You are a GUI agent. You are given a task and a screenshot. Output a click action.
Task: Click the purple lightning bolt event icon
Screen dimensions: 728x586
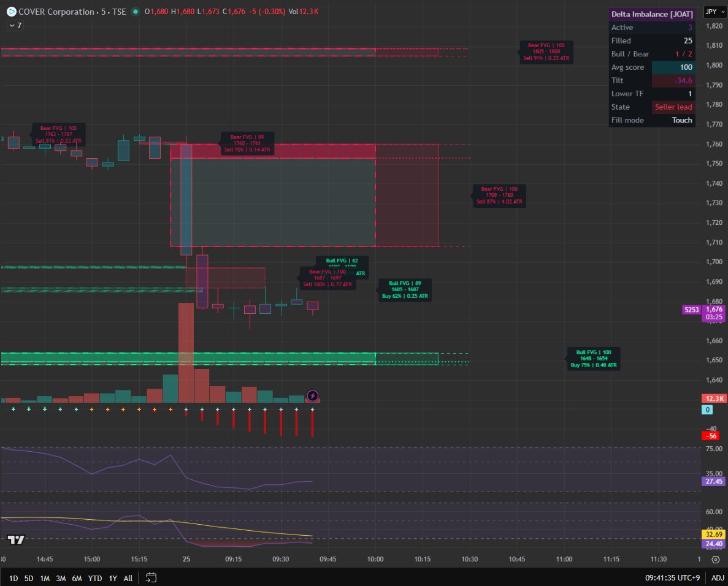point(312,396)
